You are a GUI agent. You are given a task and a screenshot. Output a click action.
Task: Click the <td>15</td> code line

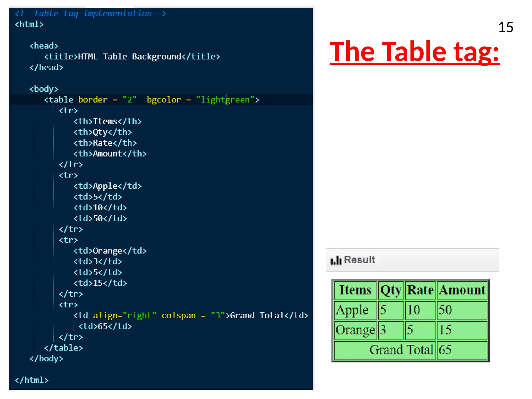(100, 283)
